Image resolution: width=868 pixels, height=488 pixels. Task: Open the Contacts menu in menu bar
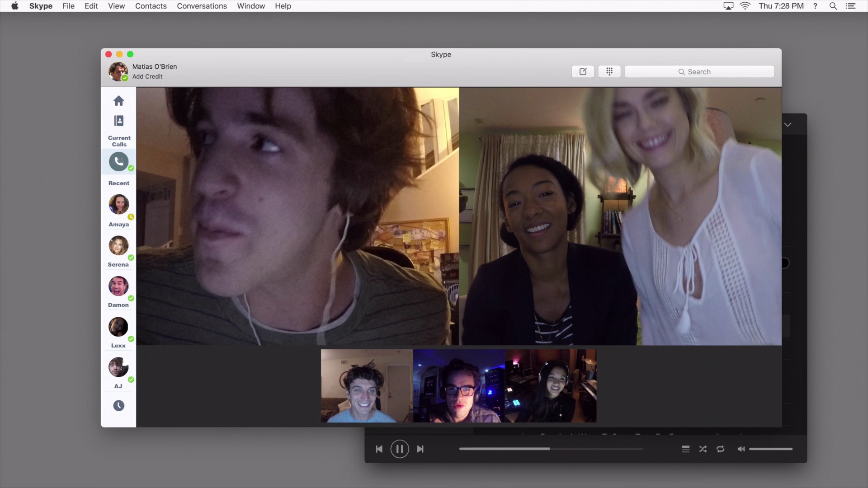151,6
